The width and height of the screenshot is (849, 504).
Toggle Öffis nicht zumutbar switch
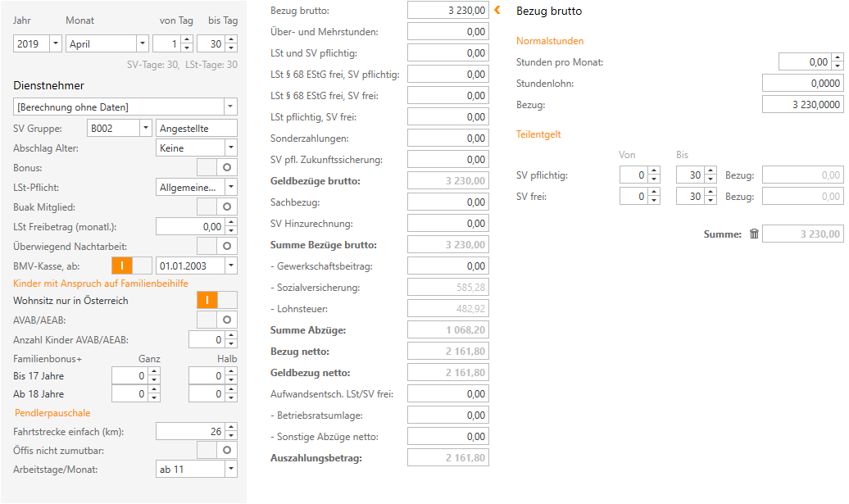coord(217,450)
